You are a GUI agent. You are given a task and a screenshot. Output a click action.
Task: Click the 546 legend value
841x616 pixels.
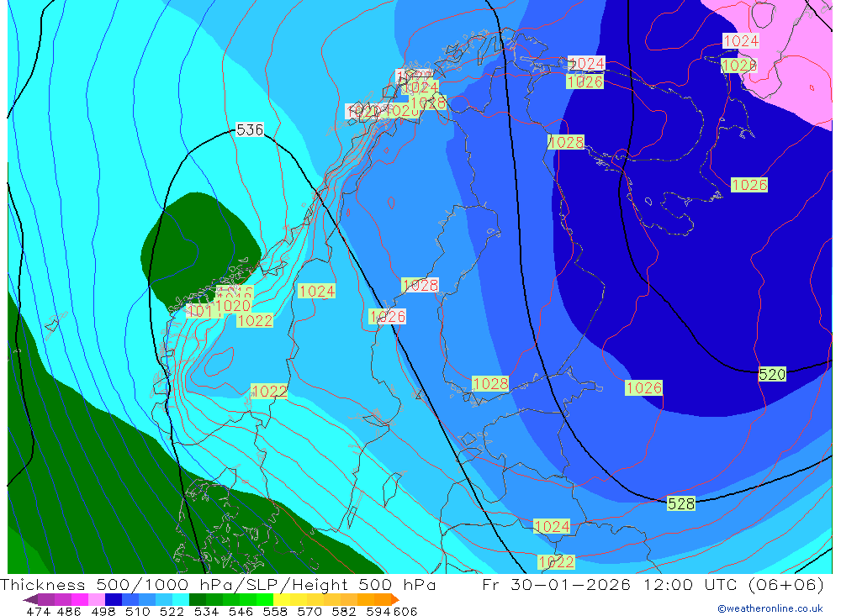click(241, 612)
